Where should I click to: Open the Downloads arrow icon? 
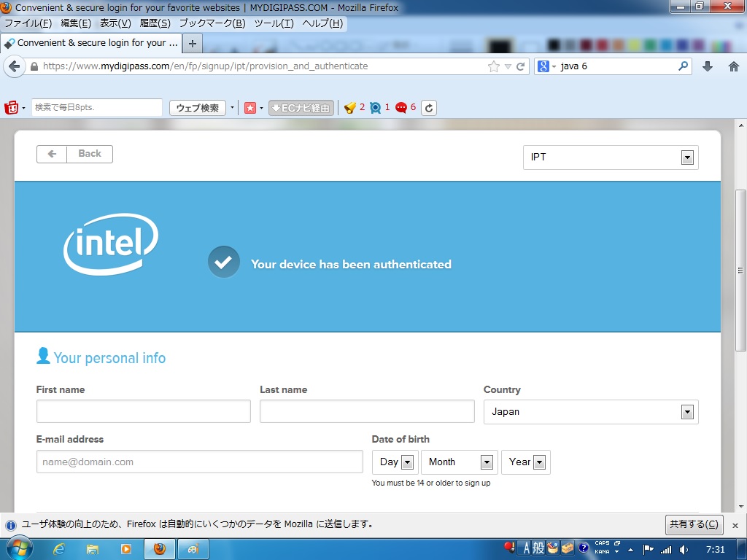[x=708, y=66]
